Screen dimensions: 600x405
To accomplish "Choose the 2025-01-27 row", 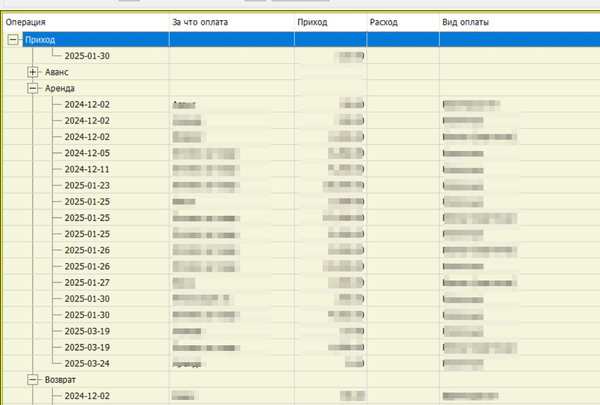I will point(87,283).
